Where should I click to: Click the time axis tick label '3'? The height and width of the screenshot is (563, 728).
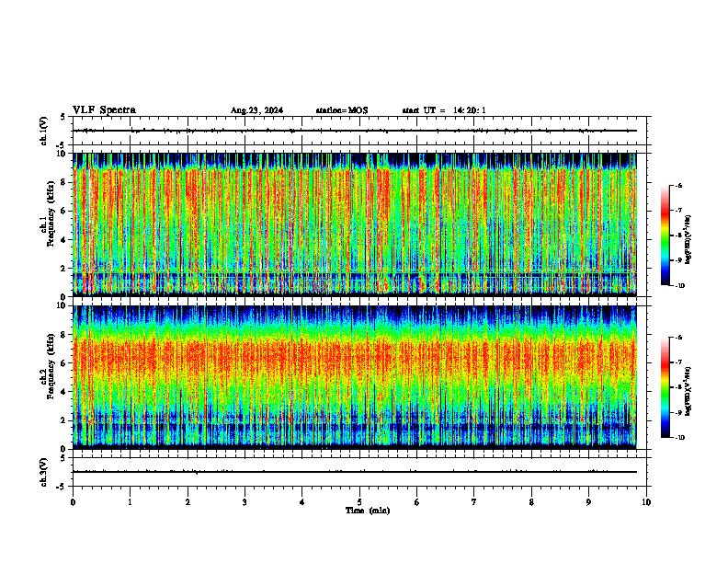[x=245, y=502]
